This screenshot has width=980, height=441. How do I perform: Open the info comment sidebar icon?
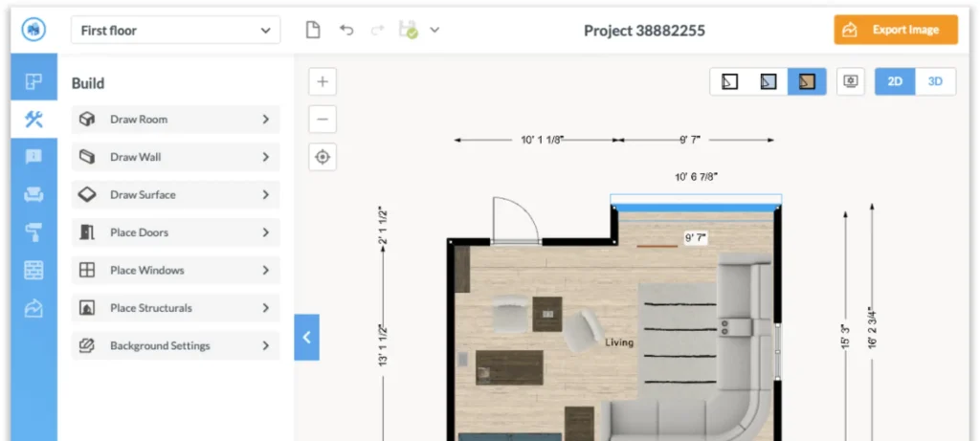click(x=33, y=157)
